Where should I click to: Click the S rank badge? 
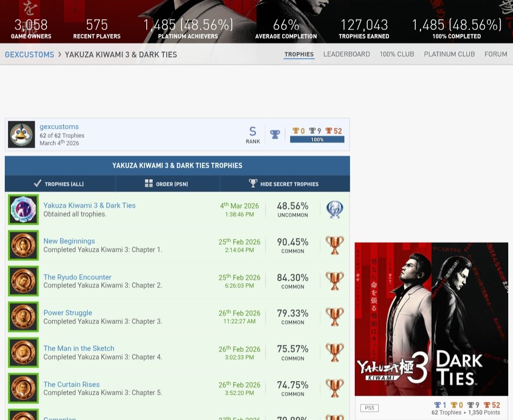coord(253,135)
